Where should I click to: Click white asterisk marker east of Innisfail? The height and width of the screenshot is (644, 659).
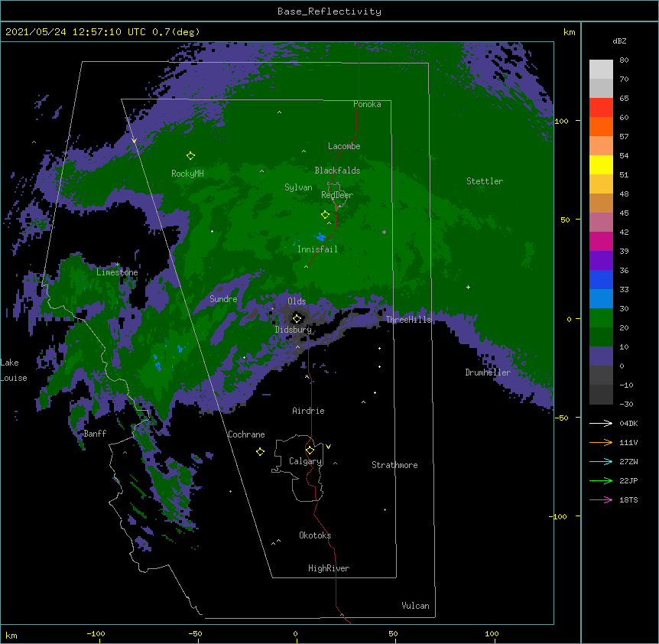pos(384,232)
